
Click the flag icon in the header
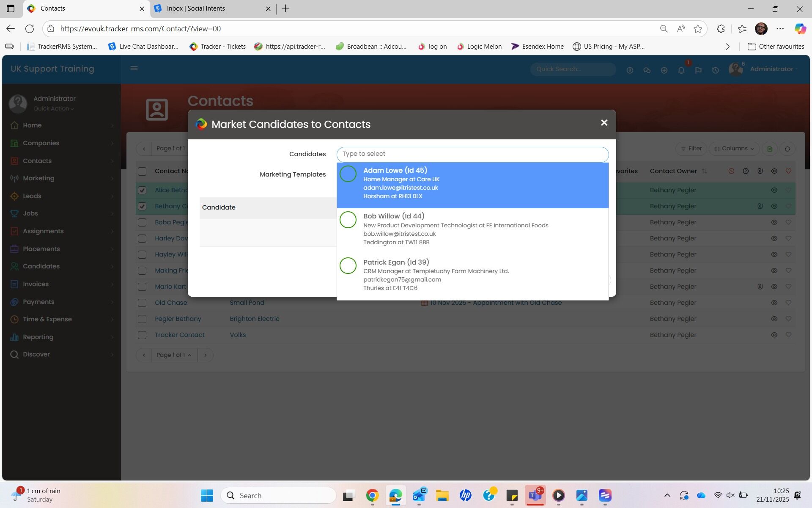click(698, 70)
